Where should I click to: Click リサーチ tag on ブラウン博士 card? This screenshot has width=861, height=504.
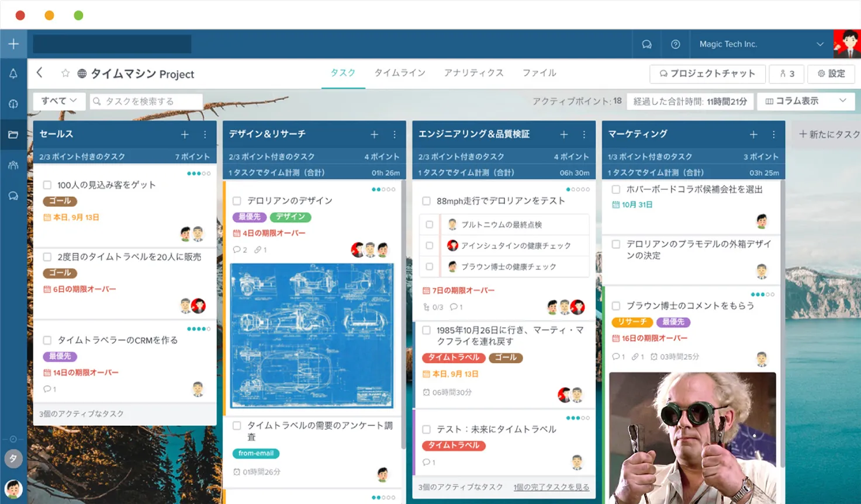[632, 322]
